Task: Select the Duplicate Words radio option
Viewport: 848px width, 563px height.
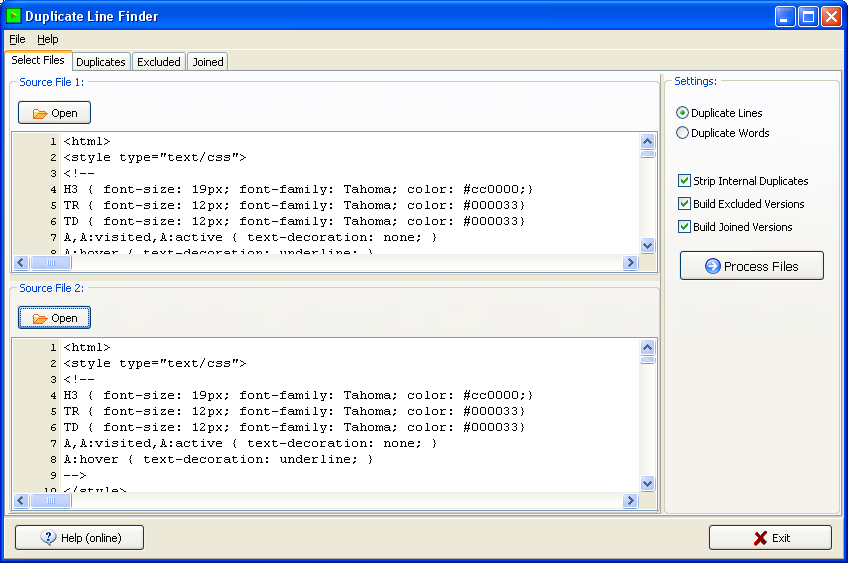Action: (x=723, y=133)
